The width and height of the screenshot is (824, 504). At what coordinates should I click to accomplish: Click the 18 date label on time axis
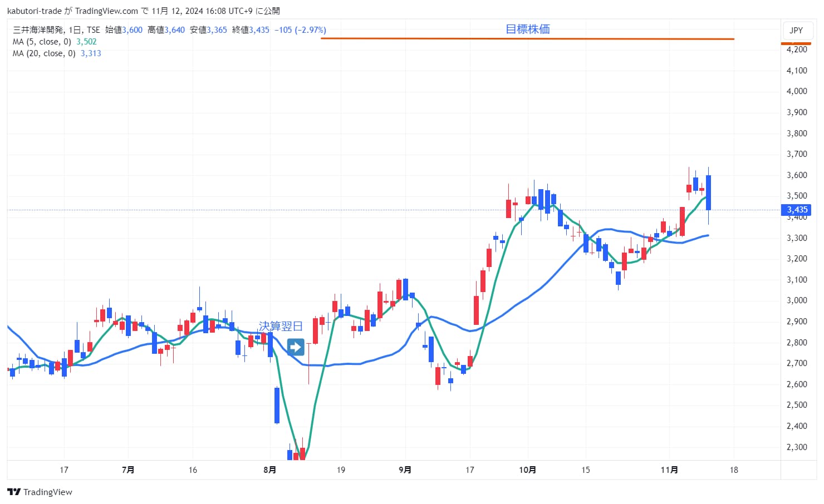click(734, 470)
